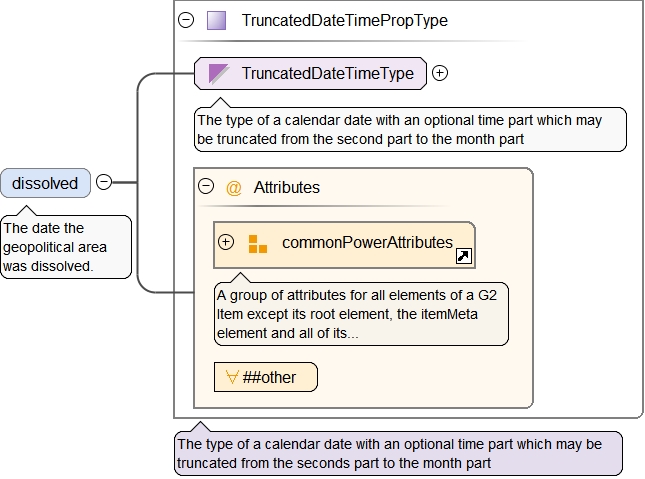The width and height of the screenshot is (645, 479).
Task: Click the ∀ wildcard symbol before ##other
Action: (232, 377)
